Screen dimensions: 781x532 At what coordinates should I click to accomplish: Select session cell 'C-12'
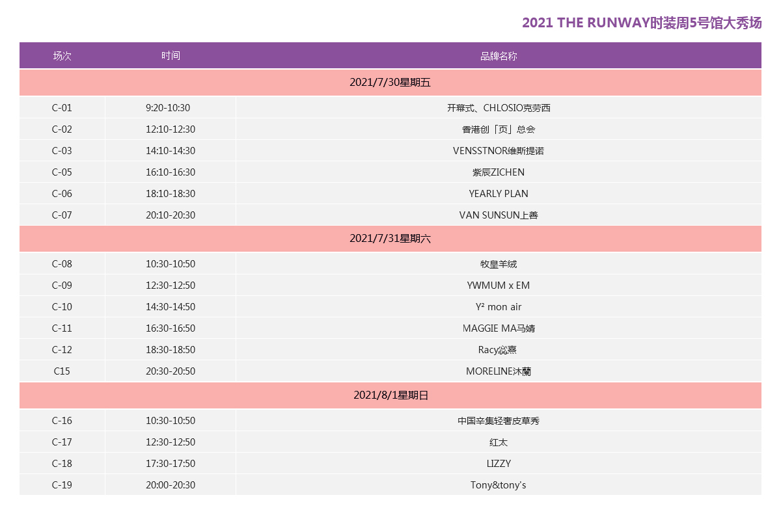pos(62,350)
